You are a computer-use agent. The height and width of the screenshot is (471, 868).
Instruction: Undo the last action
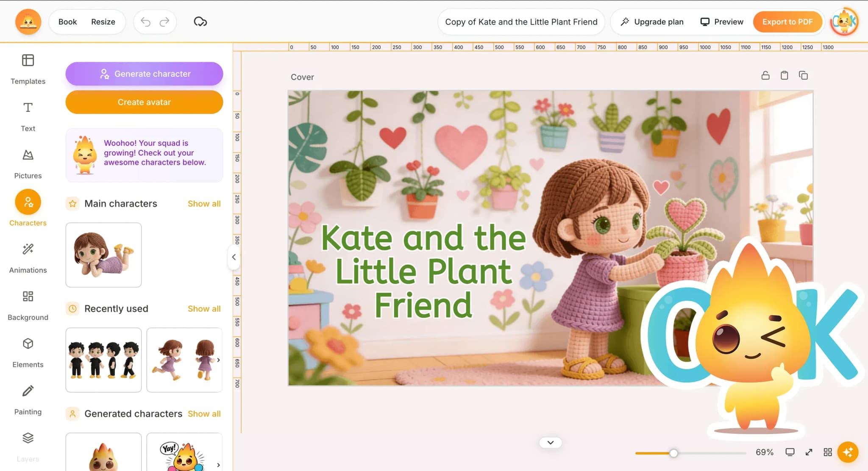click(x=145, y=22)
